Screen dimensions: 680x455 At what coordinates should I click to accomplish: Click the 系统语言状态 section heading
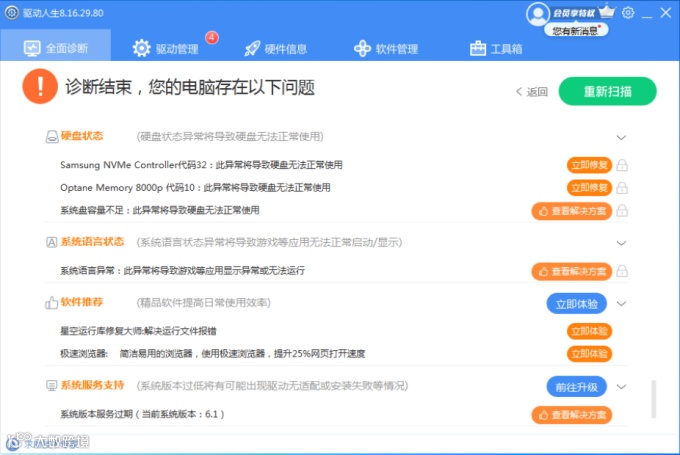click(x=92, y=242)
